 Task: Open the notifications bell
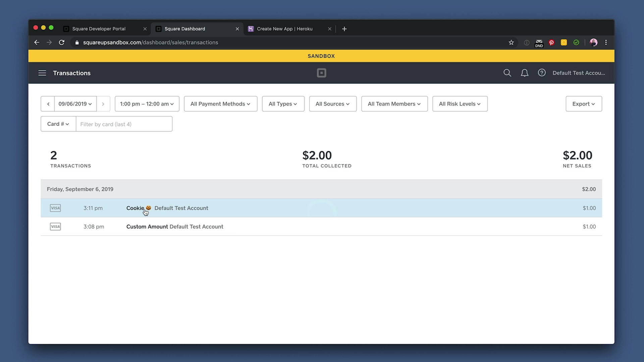click(x=525, y=73)
